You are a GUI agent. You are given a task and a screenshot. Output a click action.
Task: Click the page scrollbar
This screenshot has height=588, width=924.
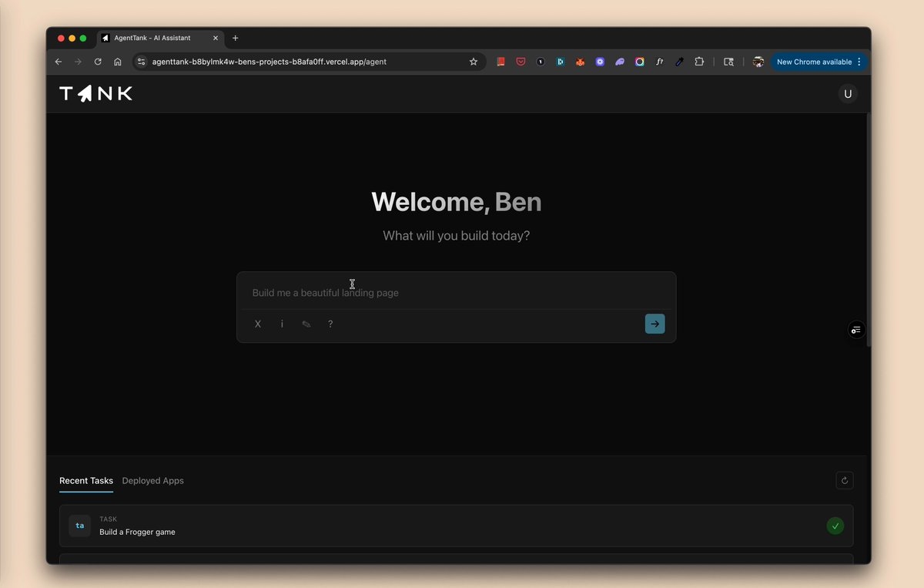[x=869, y=231]
